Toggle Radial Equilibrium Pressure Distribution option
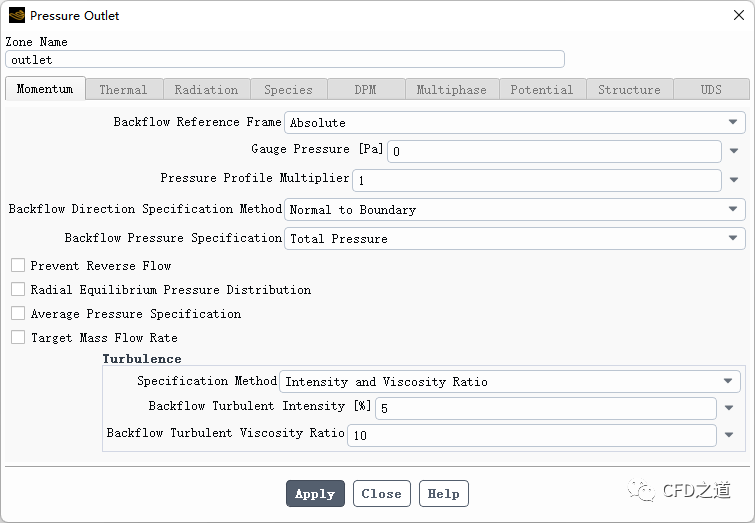This screenshot has width=755, height=523. click(18, 290)
